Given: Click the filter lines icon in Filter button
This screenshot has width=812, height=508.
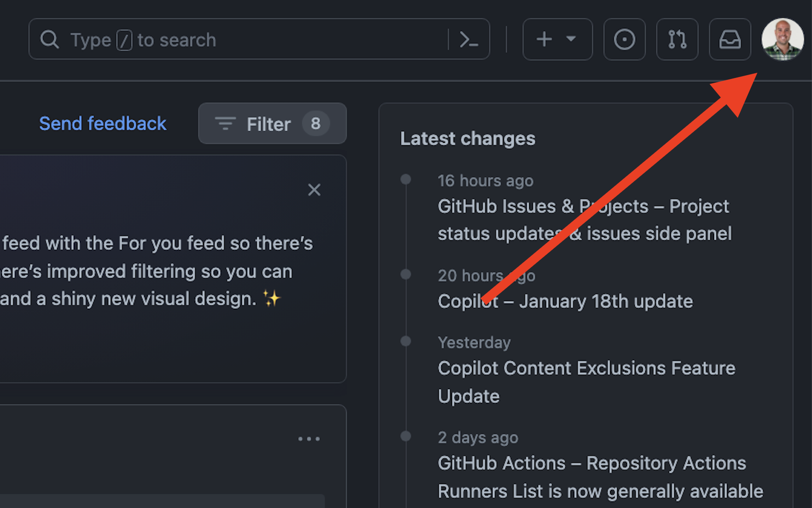Looking at the screenshot, I should pos(226,124).
